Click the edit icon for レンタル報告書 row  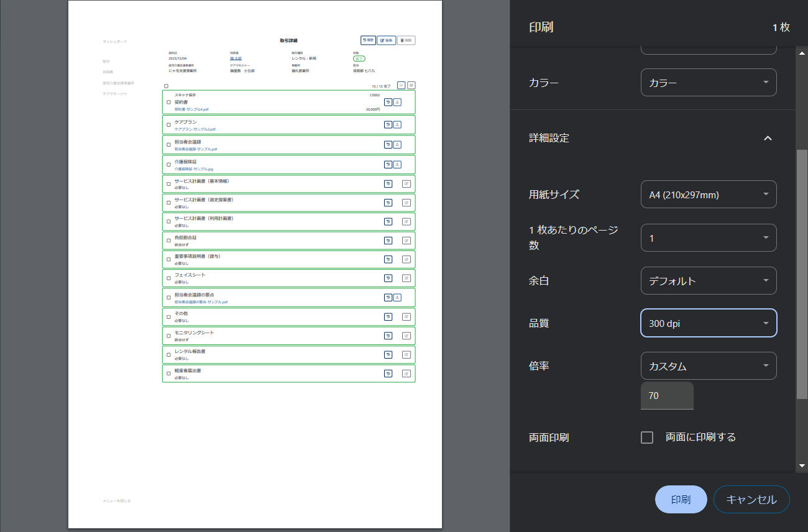click(406, 355)
